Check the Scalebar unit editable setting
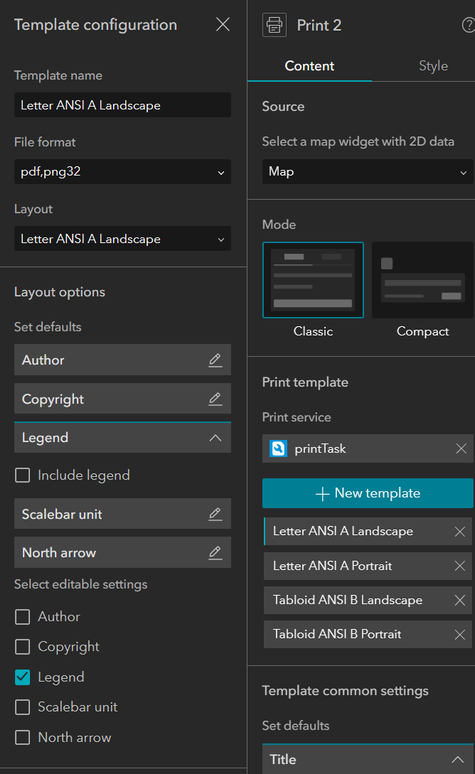The height and width of the screenshot is (774, 475). pos(22,707)
